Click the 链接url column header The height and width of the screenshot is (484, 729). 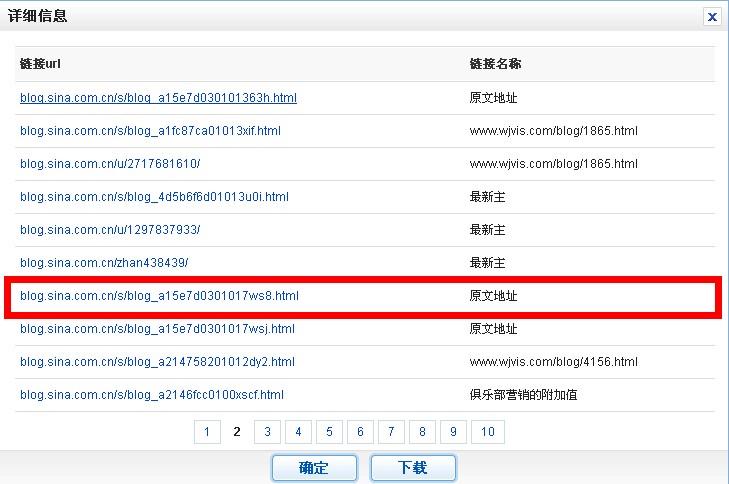coord(41,64)
